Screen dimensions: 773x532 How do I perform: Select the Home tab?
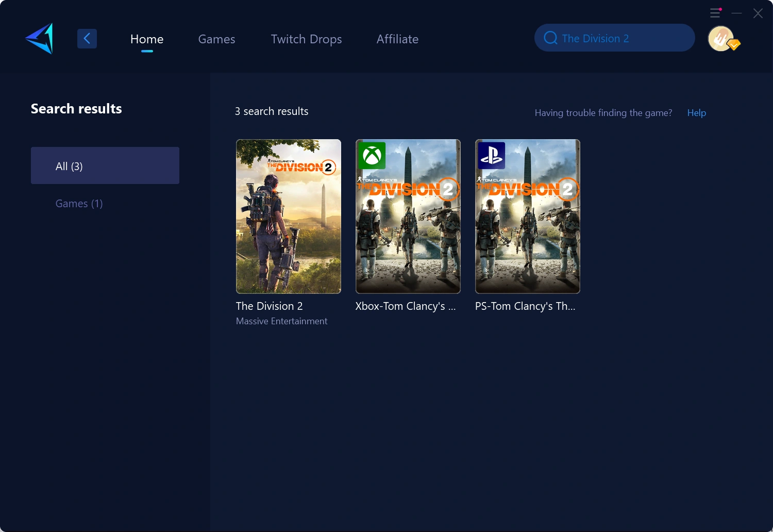coord(147,39)
